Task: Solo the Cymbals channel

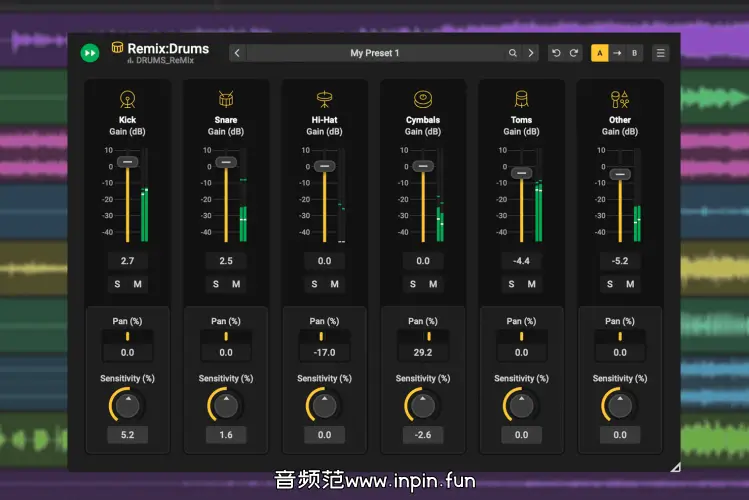Action: point(413,284)
